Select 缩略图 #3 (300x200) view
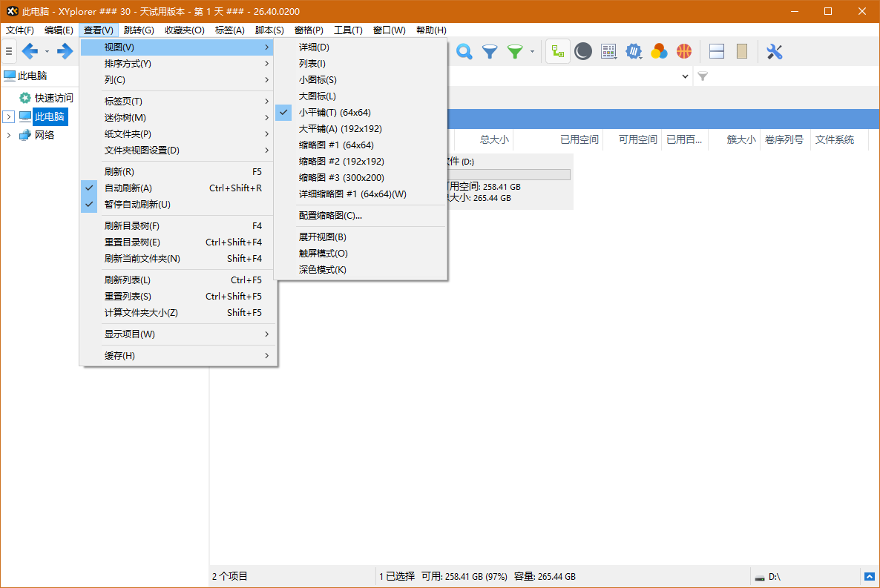The width and height of the screenshot is (880, 588). [x=361, y=177]
